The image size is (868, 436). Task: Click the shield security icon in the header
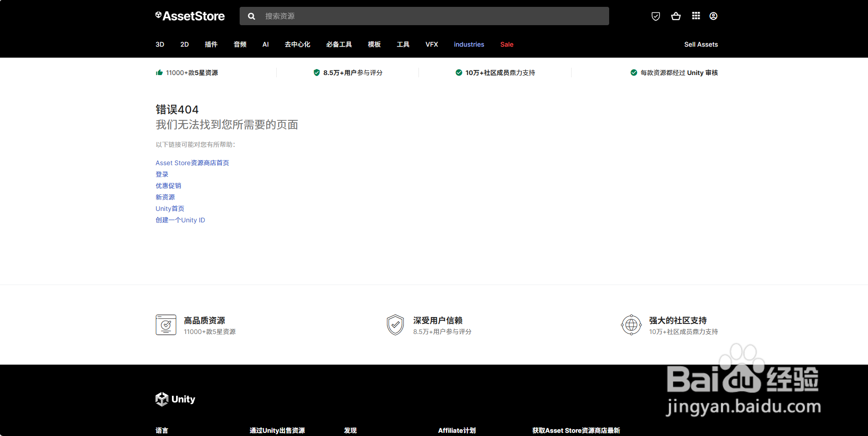point(656,16)
